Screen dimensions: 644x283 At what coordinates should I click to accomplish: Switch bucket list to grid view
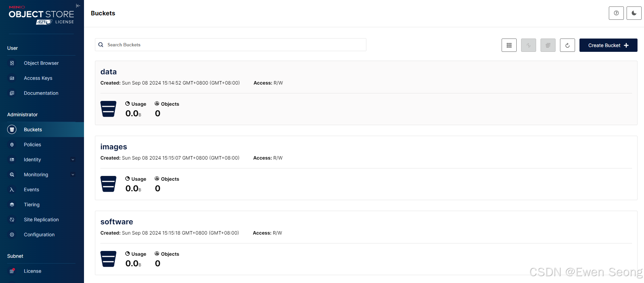tap(509, 45)
